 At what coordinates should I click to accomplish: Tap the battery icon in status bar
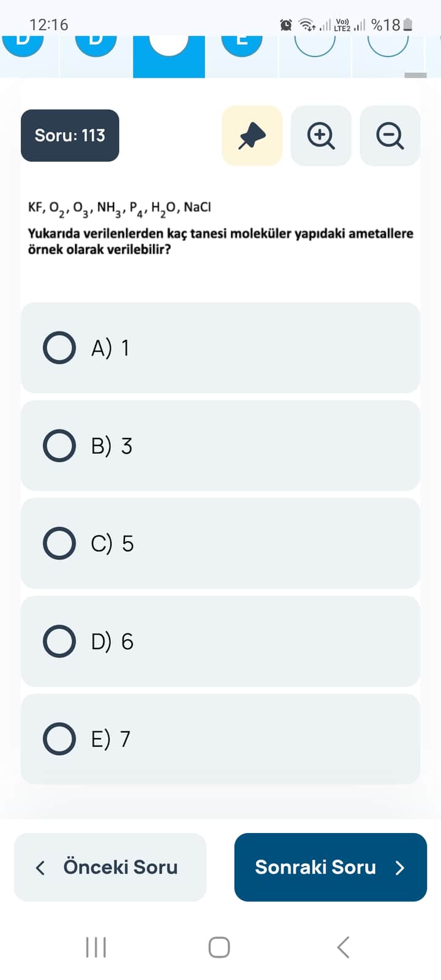pos(408,25)
